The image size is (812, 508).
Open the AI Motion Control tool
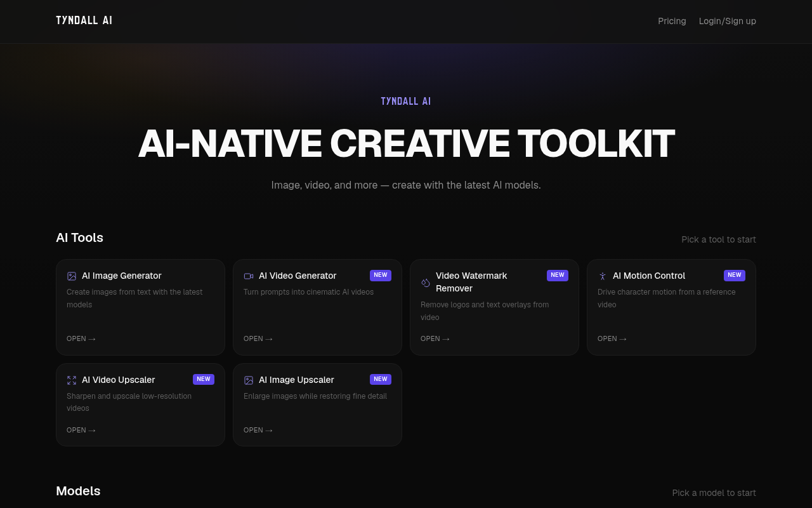click(x=671, y=307)
